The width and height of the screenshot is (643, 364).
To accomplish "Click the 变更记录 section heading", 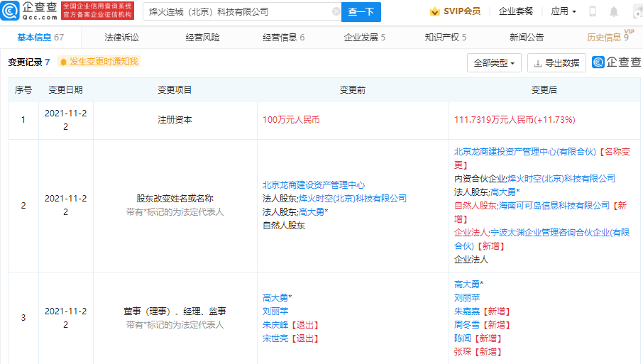I will (25, 62).
